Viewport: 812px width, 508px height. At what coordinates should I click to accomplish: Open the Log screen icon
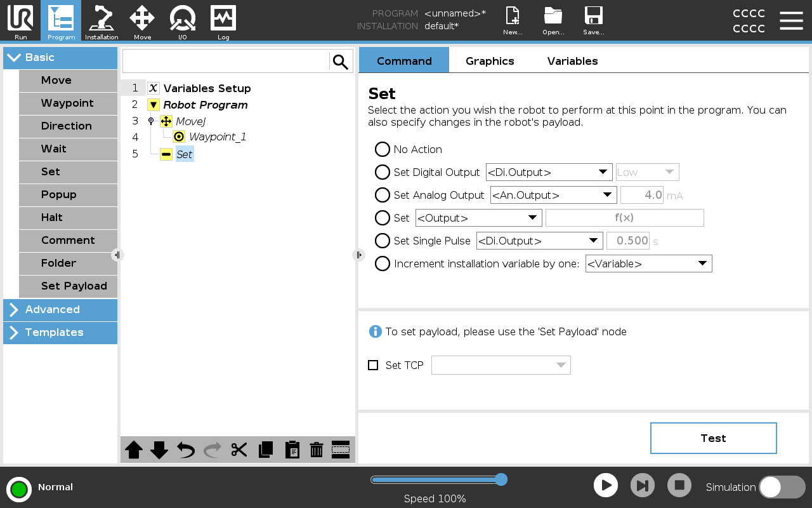coord(223,21)
